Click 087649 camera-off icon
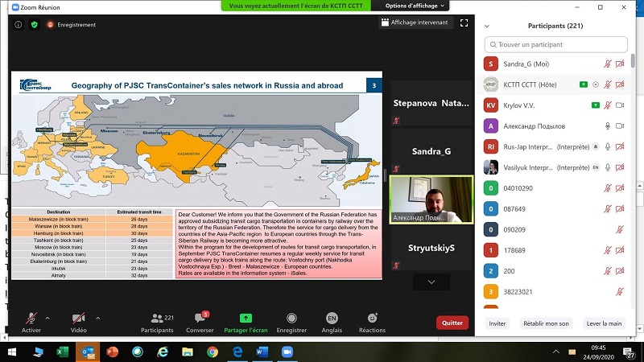Screen dimensions: 644x362 tap(620, 209)
